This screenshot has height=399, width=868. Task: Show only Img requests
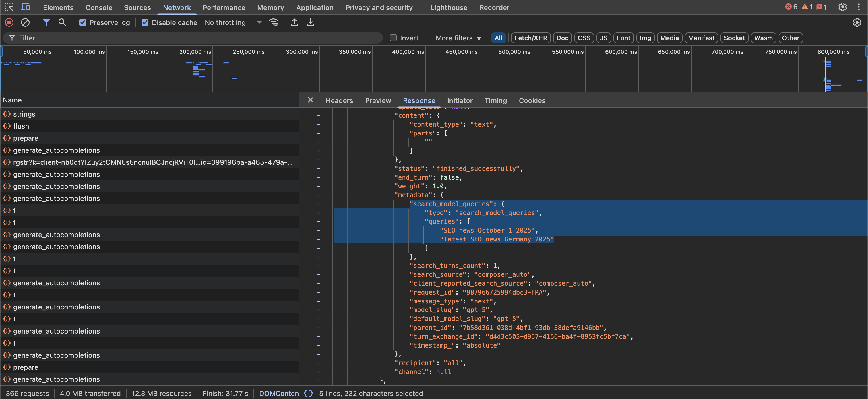click(x=645, y=38)
